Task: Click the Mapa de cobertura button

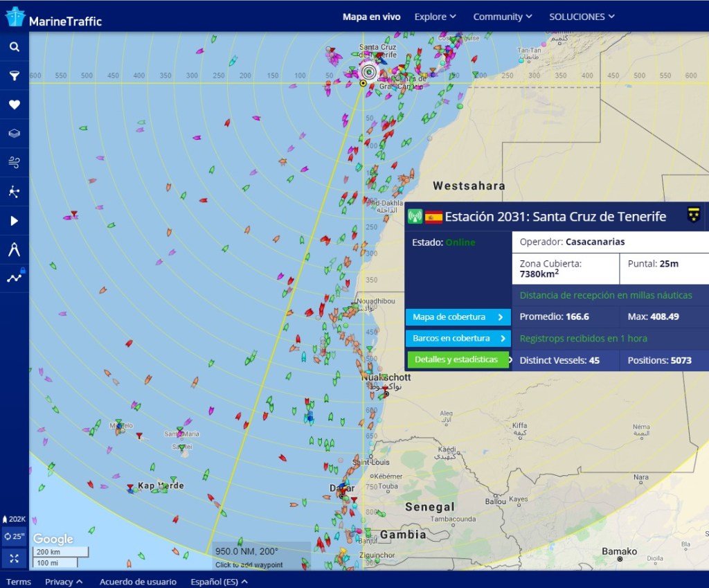Action: coord(458,317)
